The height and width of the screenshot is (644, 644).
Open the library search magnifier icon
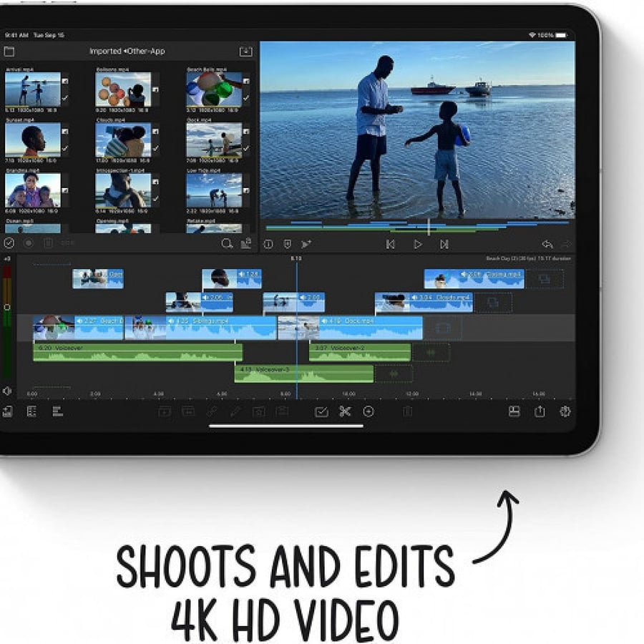coord(227,243)
